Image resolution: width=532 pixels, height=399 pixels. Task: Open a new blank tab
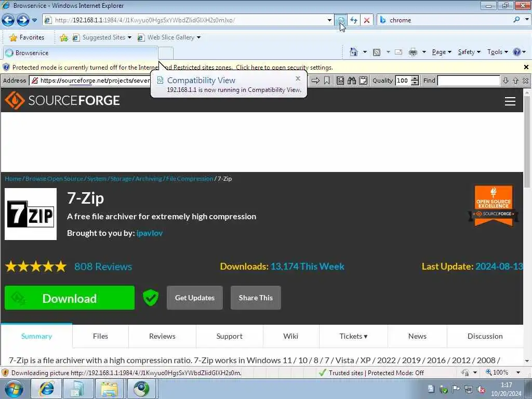166,54
